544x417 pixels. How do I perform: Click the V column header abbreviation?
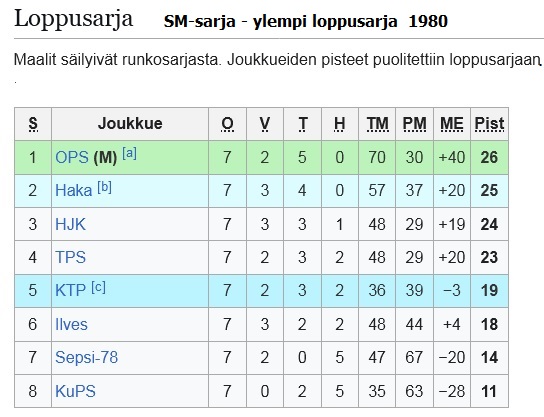click(265, 124)
